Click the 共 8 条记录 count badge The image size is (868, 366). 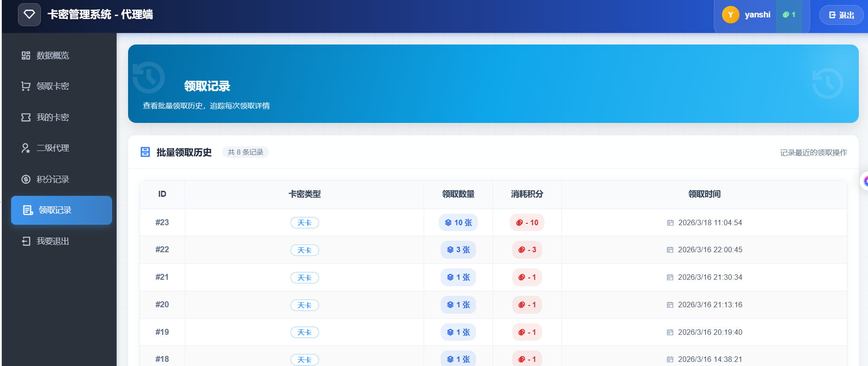tap(246, 152)
